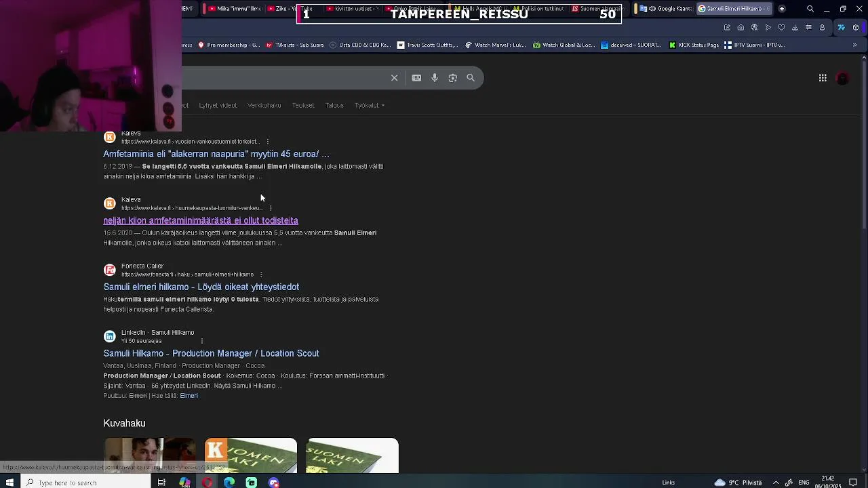Switch to Verkkohaku search tab

click(x=264, y=105)
